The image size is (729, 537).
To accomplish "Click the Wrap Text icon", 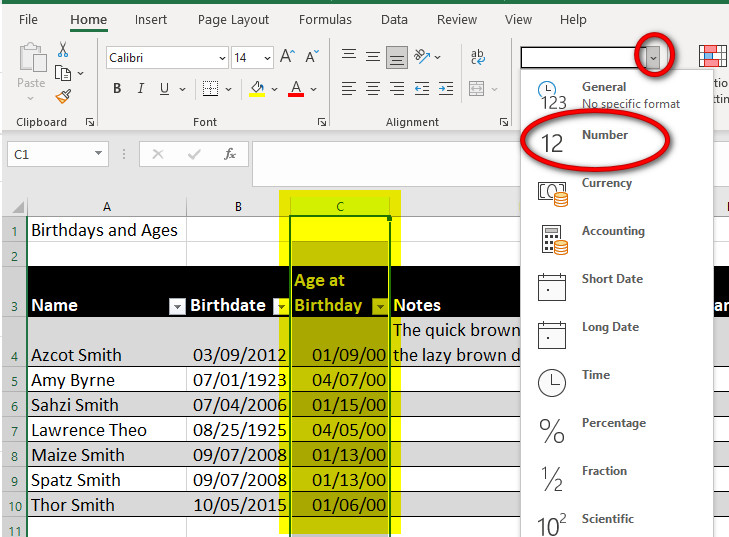I will [x=478, y=58].
